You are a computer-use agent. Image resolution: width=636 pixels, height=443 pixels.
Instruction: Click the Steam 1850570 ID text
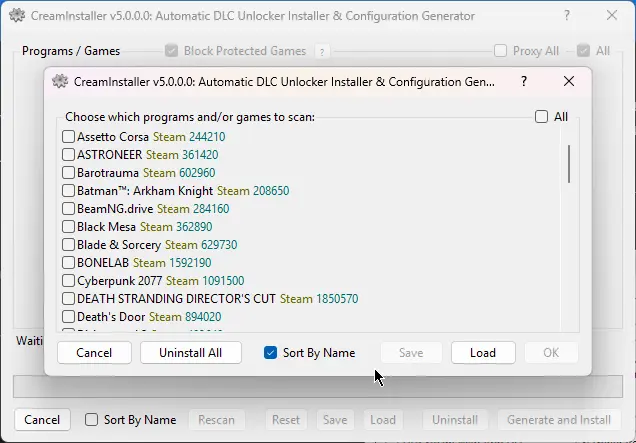pyautogui.click(x=319, y=299)
